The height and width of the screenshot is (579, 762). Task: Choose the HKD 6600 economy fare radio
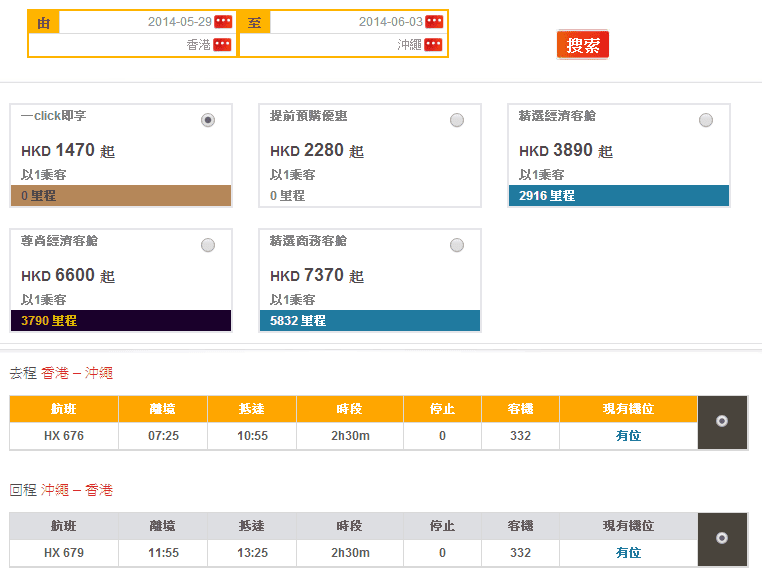pyautogui.click(x=208, y=245)
